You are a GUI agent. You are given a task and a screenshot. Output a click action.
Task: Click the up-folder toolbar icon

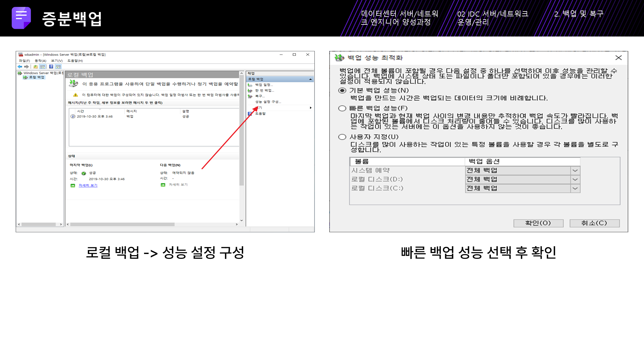tap(36, 67)
